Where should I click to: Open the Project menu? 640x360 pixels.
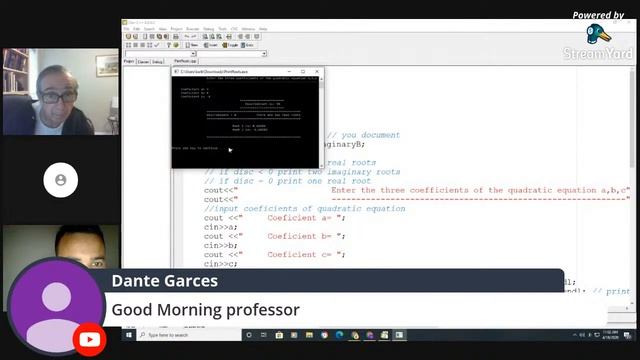click(x=176, y=29)
